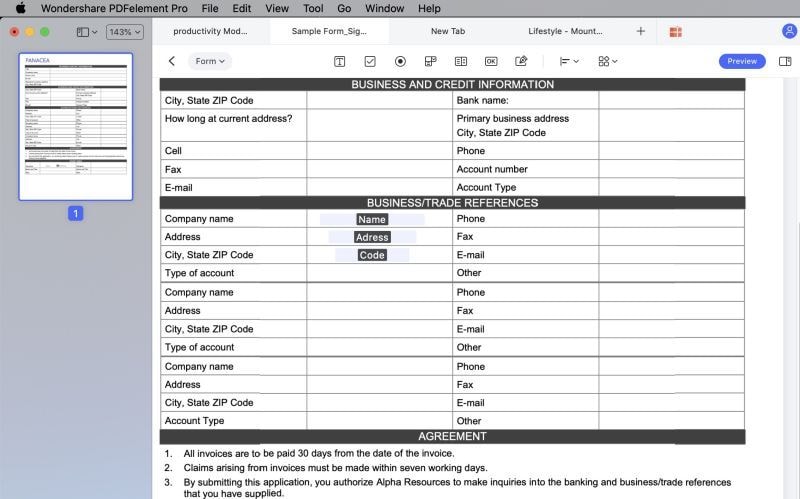The image size is (800, 499).
Task: Open the Tool menu in menu bar
Action: click(313, 9)
